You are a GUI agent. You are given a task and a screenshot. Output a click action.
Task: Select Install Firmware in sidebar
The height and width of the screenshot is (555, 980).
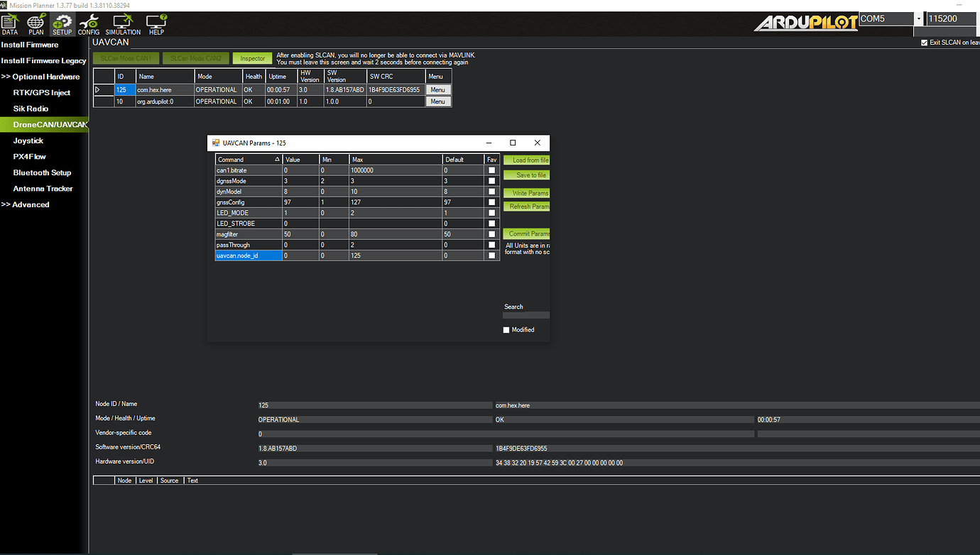[30, 45]
